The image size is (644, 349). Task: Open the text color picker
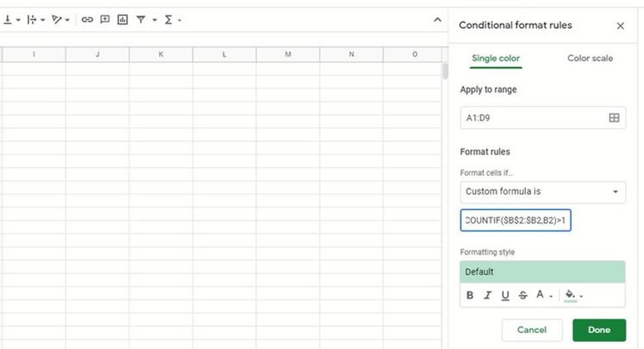pos(544,295)
